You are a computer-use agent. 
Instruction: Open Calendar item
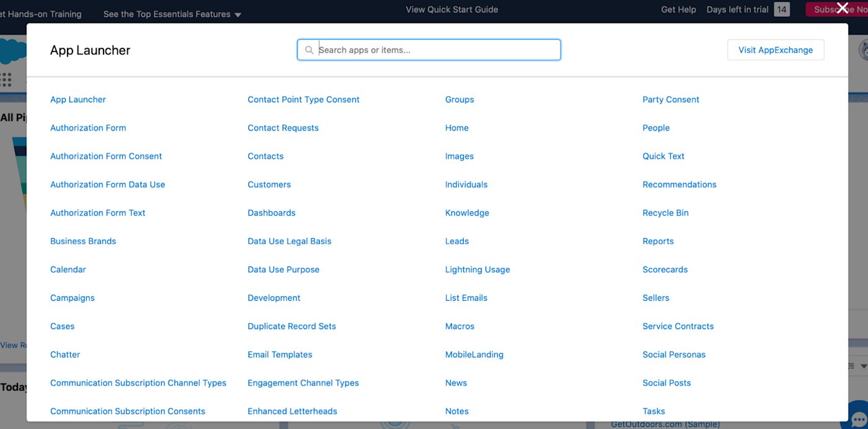pyautogui.click(x=68, y=270)
